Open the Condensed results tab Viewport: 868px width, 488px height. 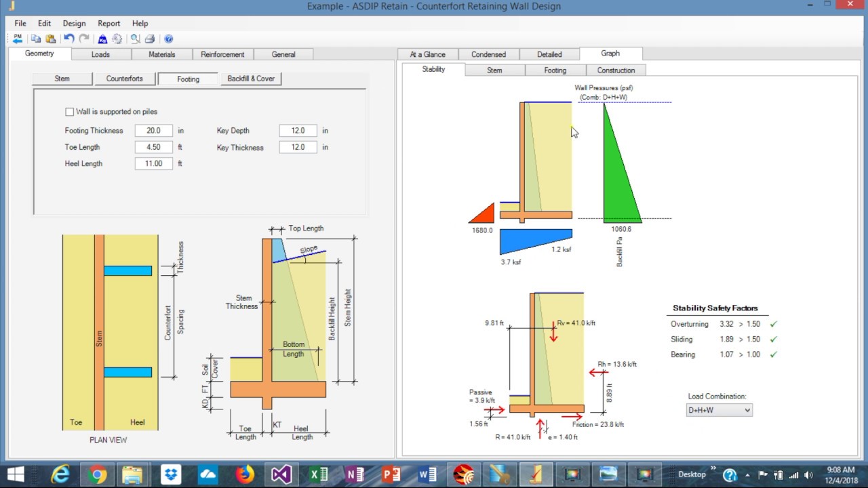[x=489, y=54]
